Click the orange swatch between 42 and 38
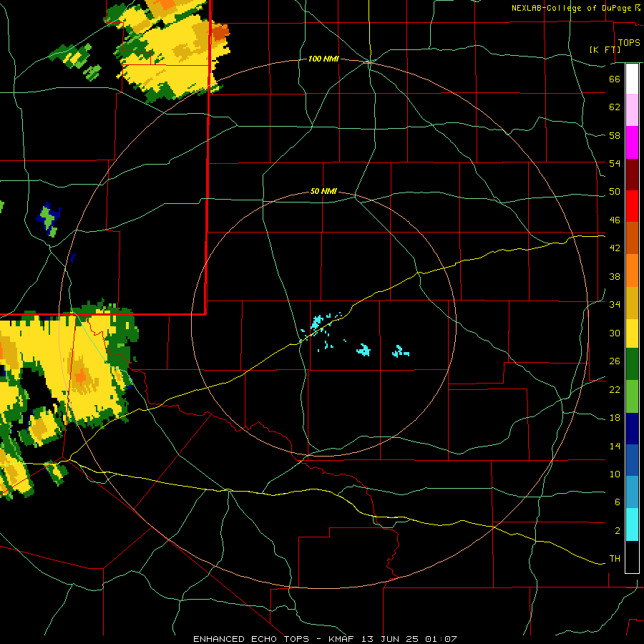Image resolution: width=644 pixels, height=644 pixels. point(632,270)
